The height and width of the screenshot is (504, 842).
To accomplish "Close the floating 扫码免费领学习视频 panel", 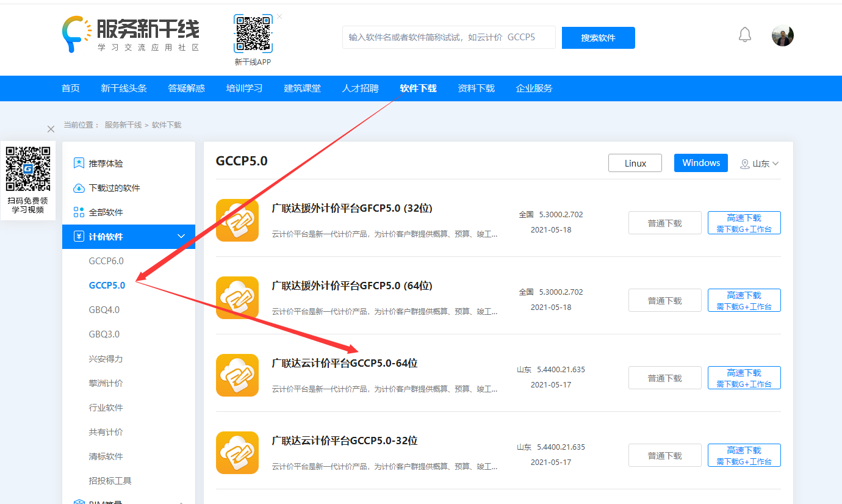I will [x=51, y=129].
